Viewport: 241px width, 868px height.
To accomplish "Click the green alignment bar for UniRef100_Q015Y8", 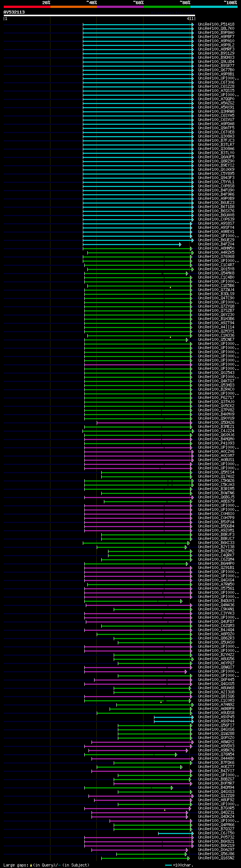I will click(140, 269).
